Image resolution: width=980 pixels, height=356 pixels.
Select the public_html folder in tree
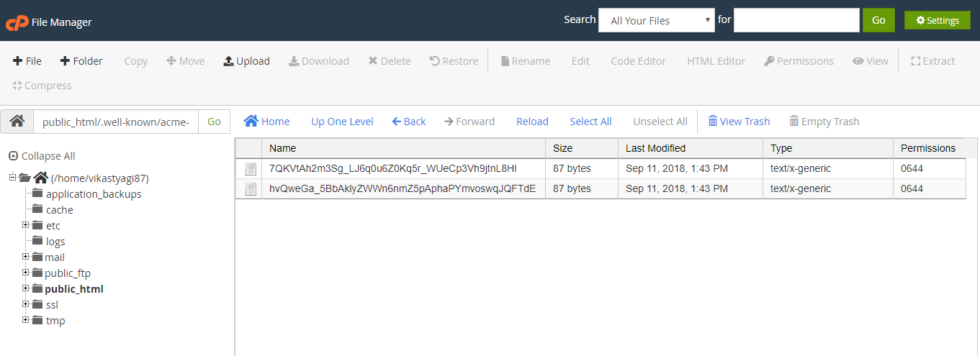click(x=73, y=289)
